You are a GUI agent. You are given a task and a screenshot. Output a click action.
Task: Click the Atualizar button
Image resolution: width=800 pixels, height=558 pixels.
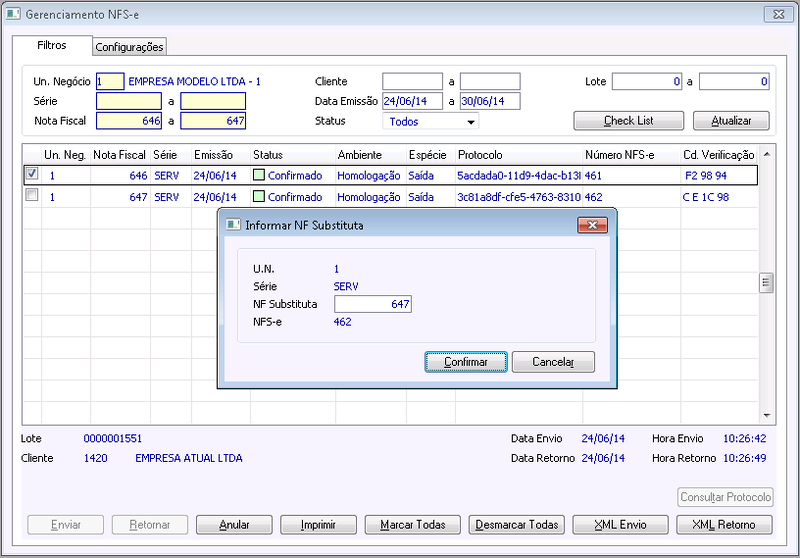[731, 121]
